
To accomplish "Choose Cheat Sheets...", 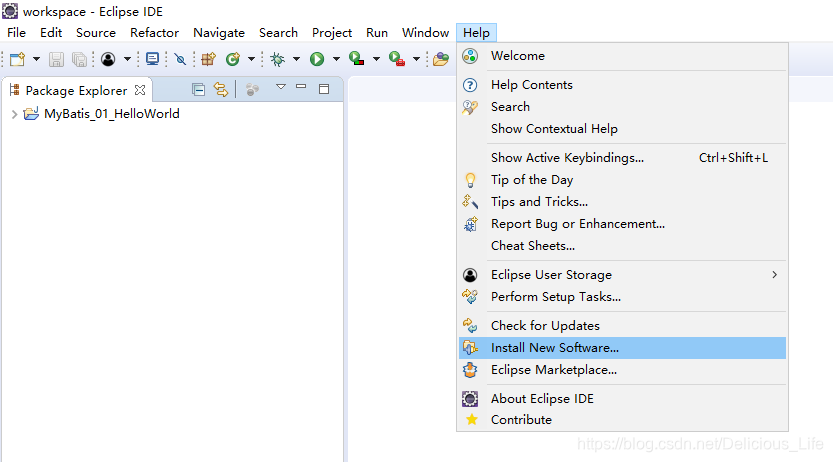I will pos(623,246).
